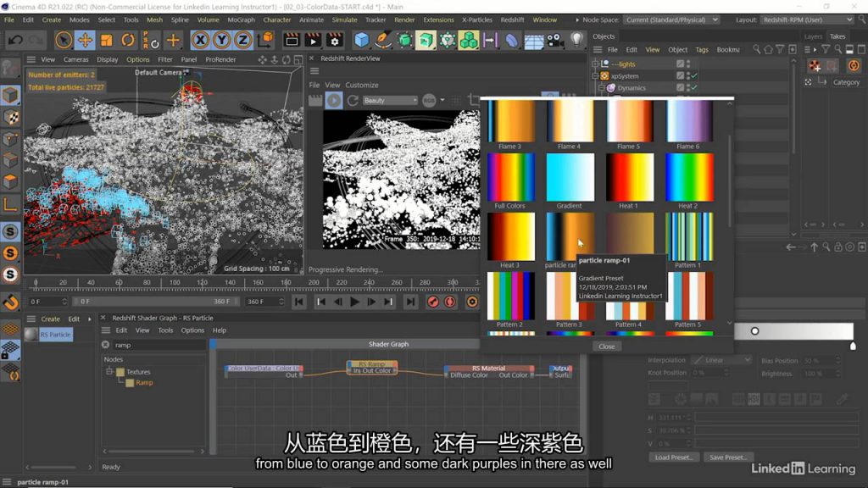The image size is (868, 488).
Task: Click the ramp search field
Action: click(159, 345)
